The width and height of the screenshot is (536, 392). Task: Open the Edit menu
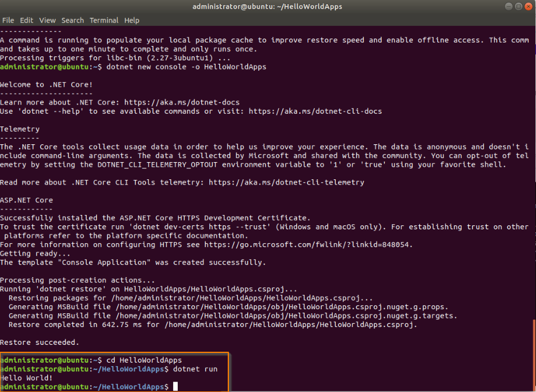click(x=26, y=21)
